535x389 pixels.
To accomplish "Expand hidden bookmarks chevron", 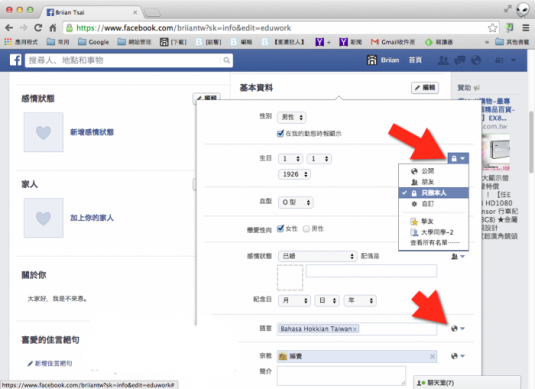I will [x=487, y=42].
